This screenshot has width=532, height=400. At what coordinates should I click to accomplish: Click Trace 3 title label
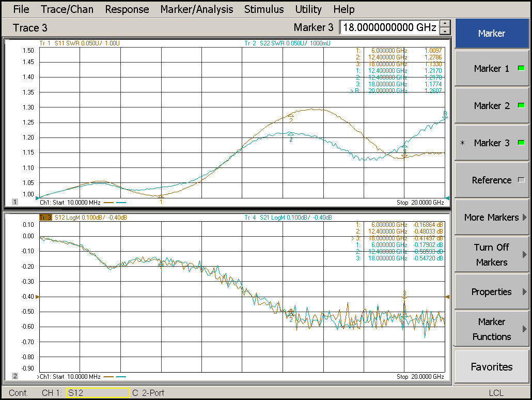(30, 28)
